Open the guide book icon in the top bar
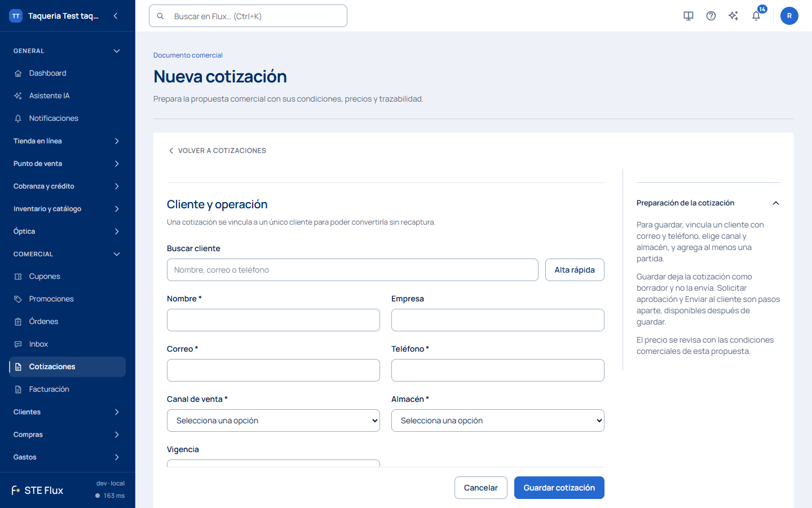Image resolution: width=812 pixels, height=508 pixels. 689,16
